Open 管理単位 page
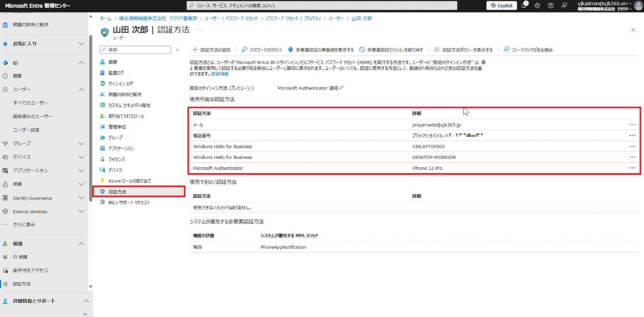 tap(117, 127)
